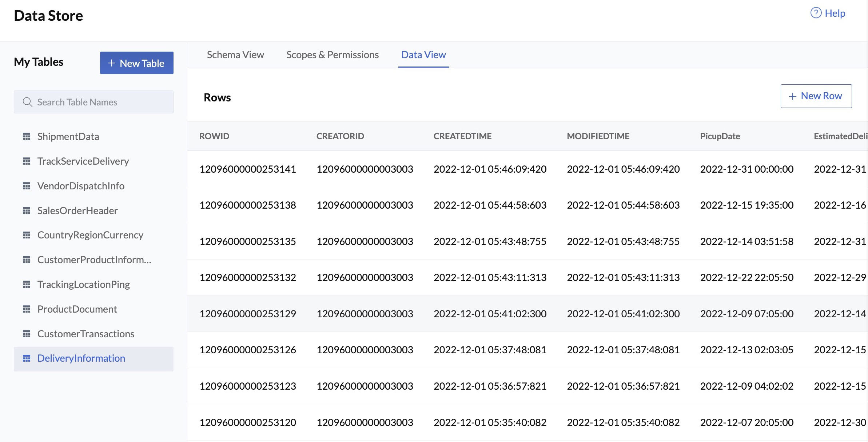Viewport: 868px width, 442px height.
Task: Select the SalesOrderHeader table
Action: (77, 210)
